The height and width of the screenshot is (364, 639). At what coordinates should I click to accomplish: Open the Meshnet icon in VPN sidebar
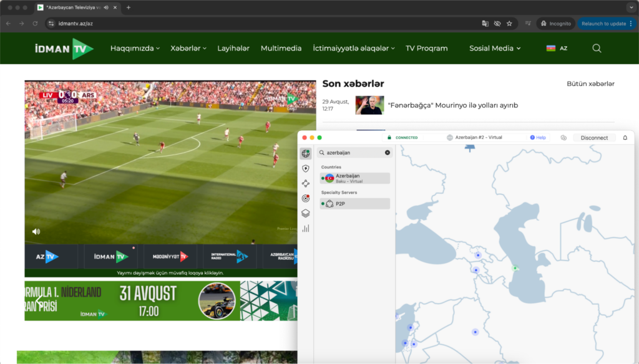click(306, 184)
